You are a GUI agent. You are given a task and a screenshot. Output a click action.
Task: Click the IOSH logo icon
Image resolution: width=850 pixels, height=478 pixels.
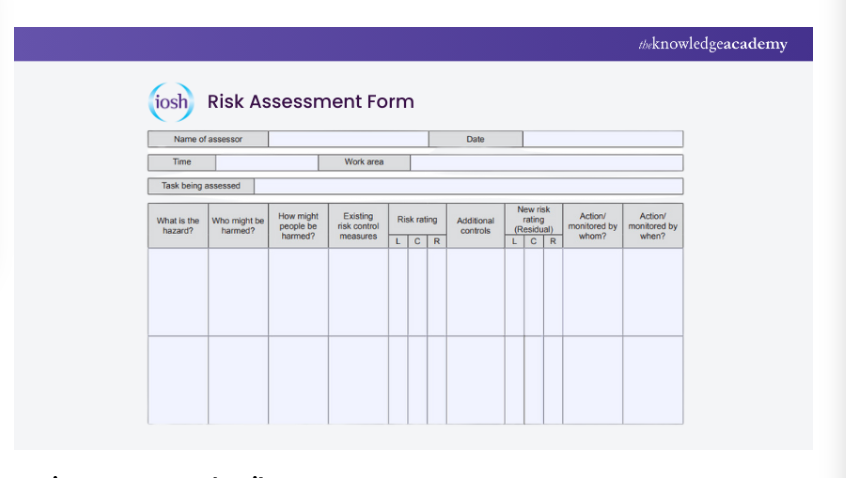click(171, 102)
